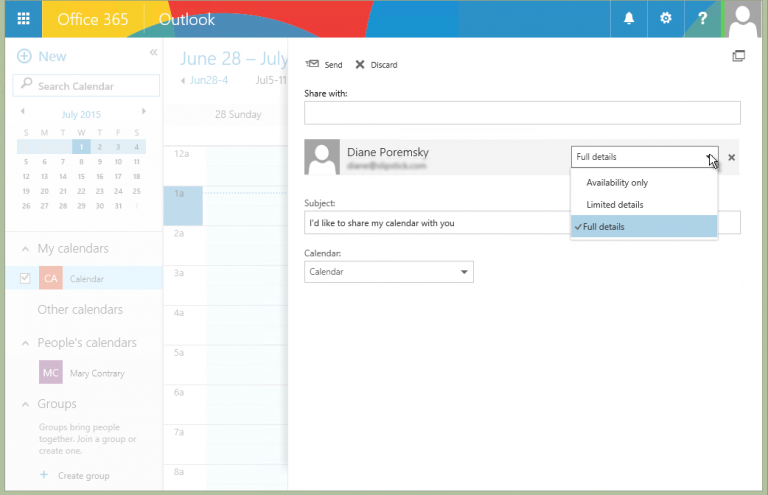Go back using the Jun28-4 arrow

click(x=183, y=81)
